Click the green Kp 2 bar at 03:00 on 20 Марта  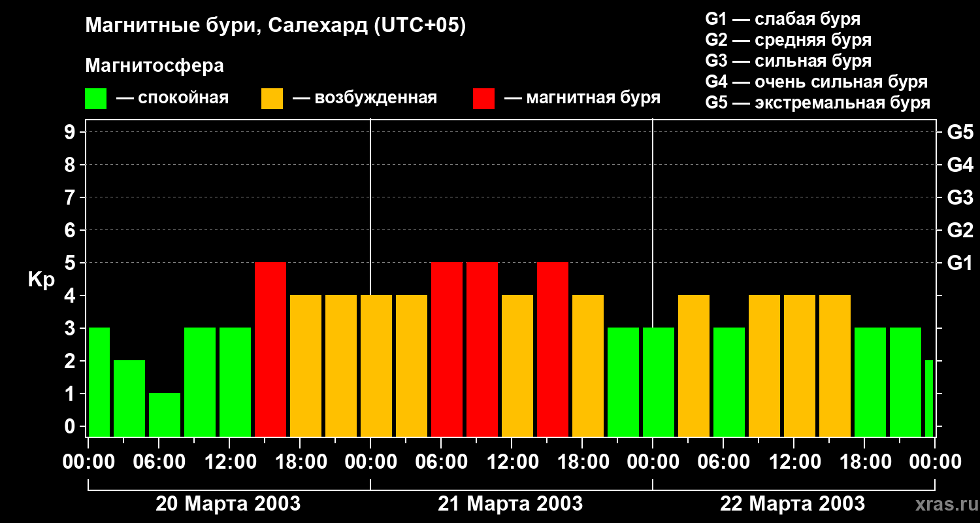(x=129, y=399)
